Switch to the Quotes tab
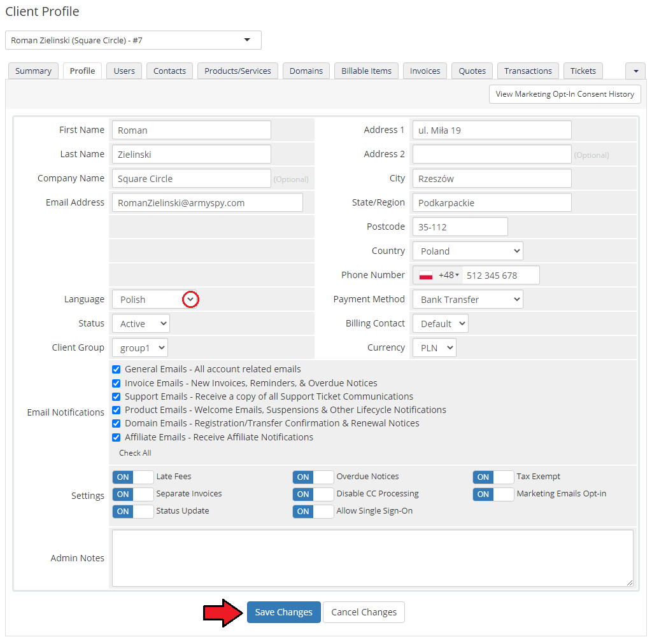 (x=472, y=71)
